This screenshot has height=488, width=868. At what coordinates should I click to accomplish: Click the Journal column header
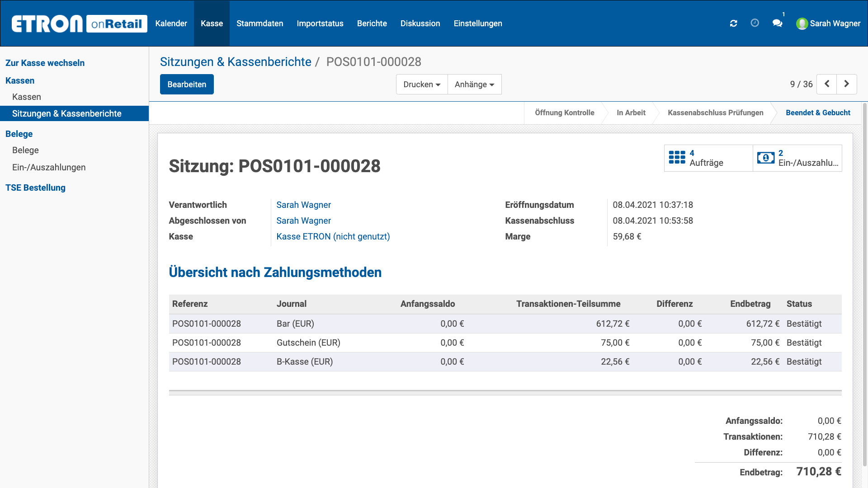(x=292, y=304)
